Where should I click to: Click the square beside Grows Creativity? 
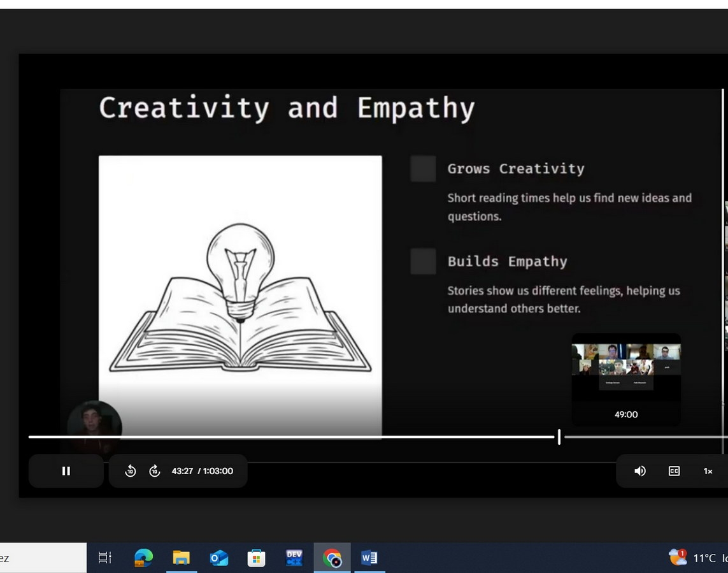(x=423, y=169)
